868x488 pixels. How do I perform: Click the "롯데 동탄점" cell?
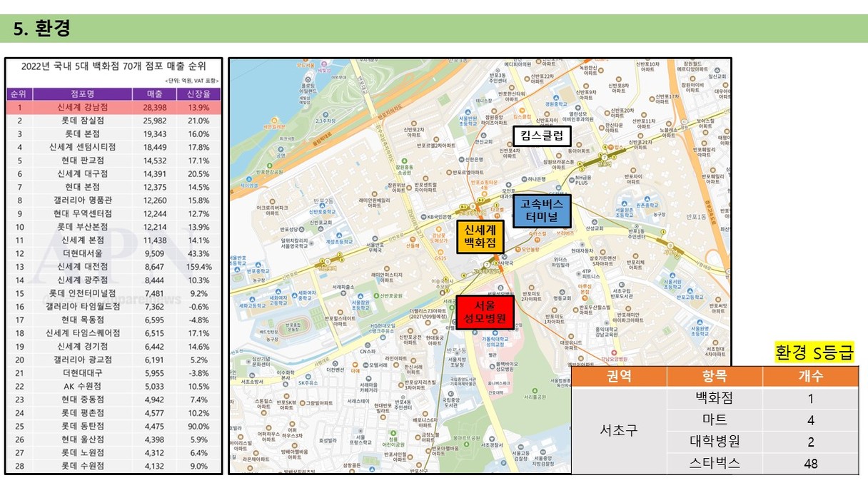coord(82,426)
